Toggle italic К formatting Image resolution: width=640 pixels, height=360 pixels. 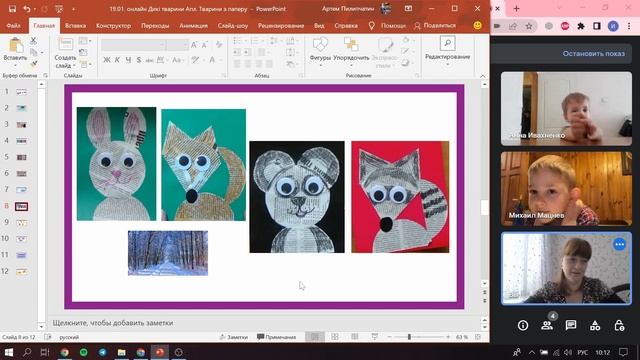[117, 60]
